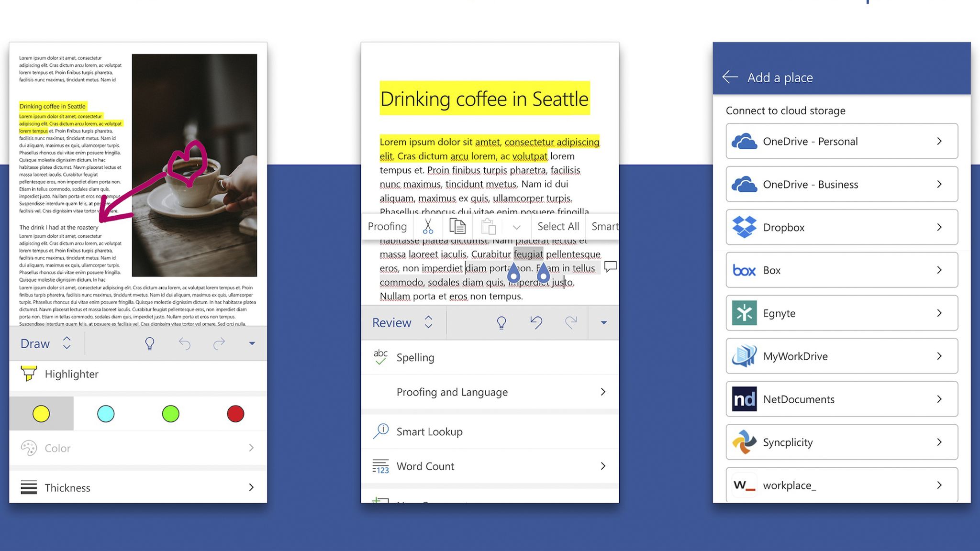
Task: Click the paste icon in context toolbar
Action: 488,226
